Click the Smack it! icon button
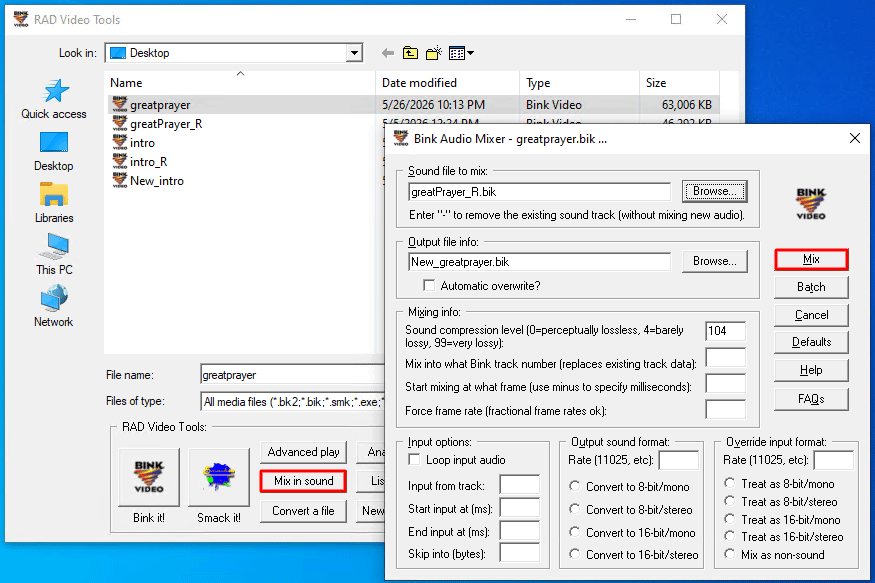This screenshot has height=583, width=875. tap(219, 477)
